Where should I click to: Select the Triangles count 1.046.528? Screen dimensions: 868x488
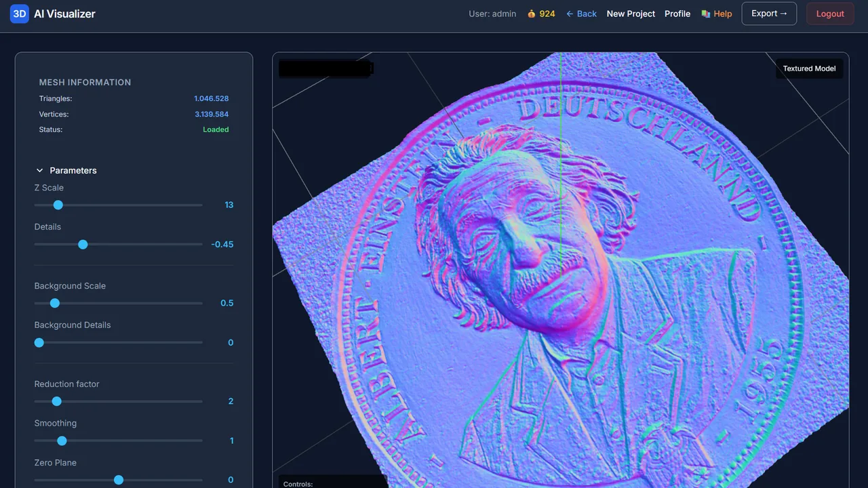pyautogui.click(x=212, y=98)
